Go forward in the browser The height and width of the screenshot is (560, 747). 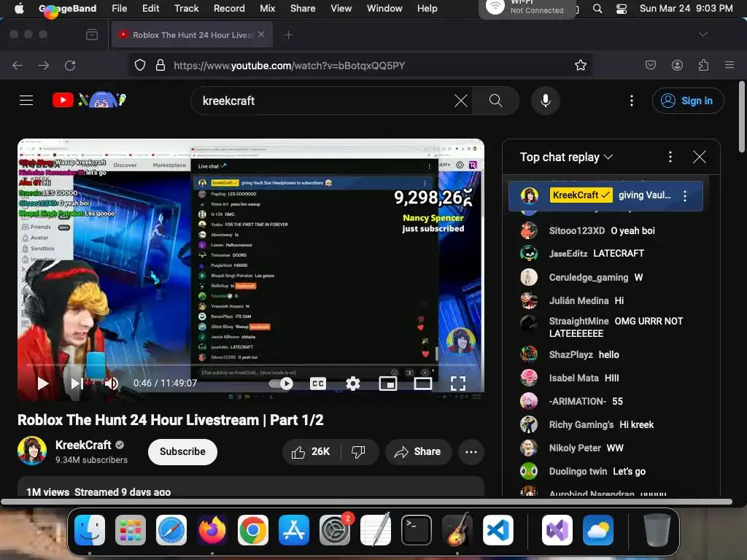pos(44,65)
